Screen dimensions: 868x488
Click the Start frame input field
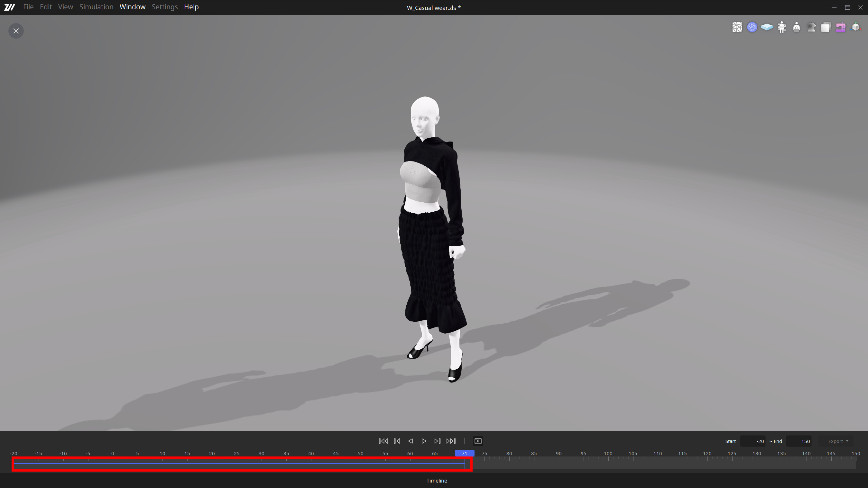(x=753, y=441)
